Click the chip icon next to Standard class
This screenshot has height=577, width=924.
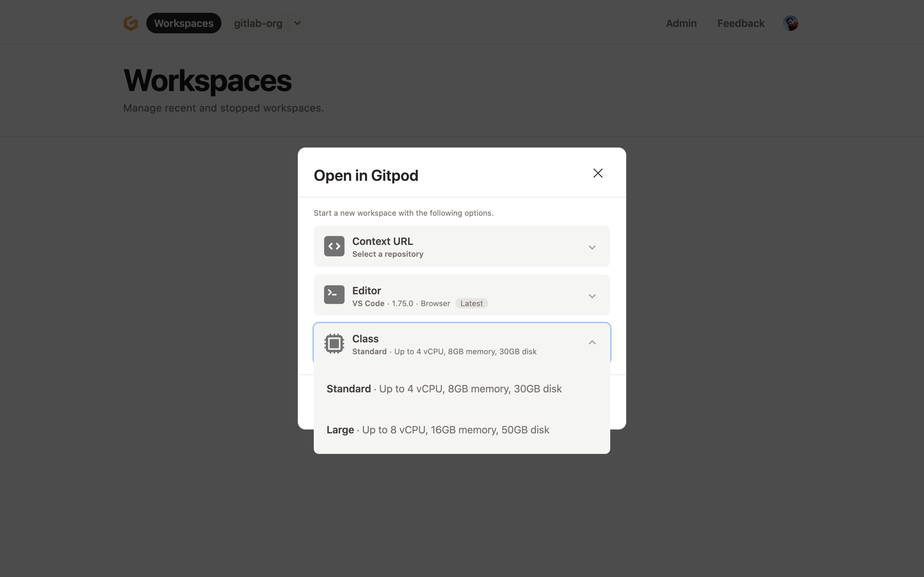click(334, 343)
